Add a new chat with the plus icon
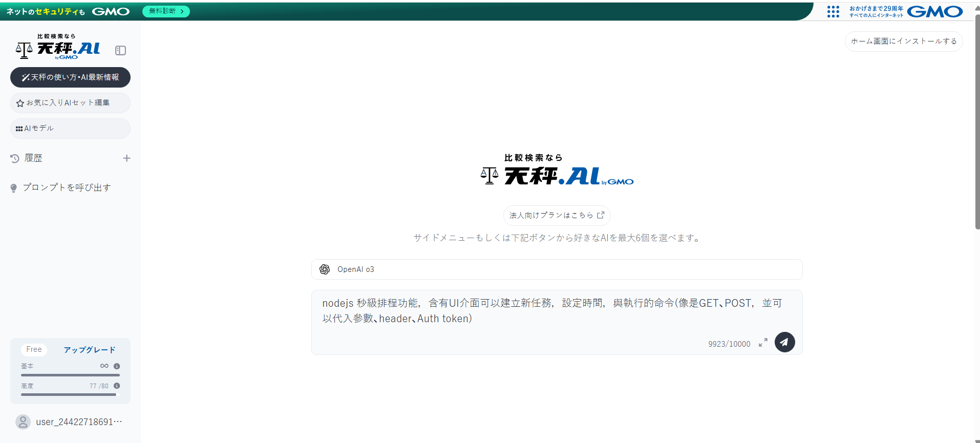The width and height of the screenshot is (980, 443). (x=126, y=158)
